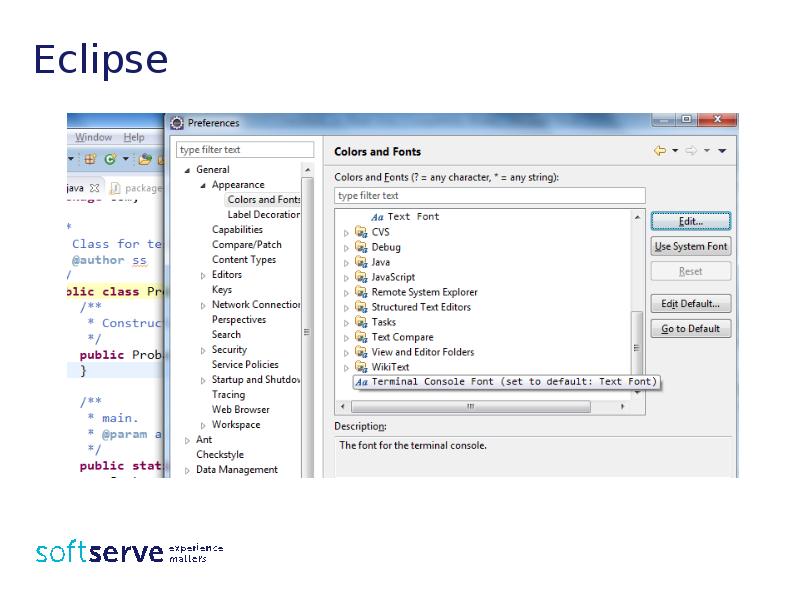Switch to the package editor tab
The width and height of the screenshot is (800, 600).
[x=136, y=188]
